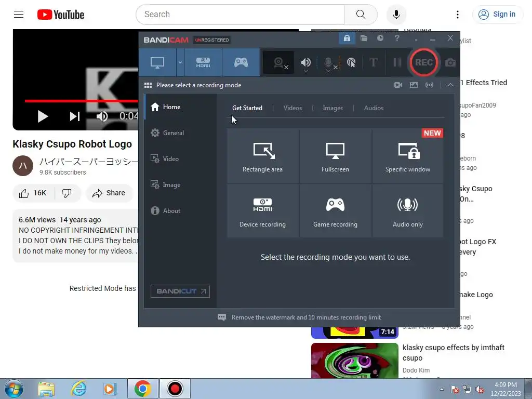
Task: Open Video settings in Bandicam sidebar
Action: click(180, 159)
